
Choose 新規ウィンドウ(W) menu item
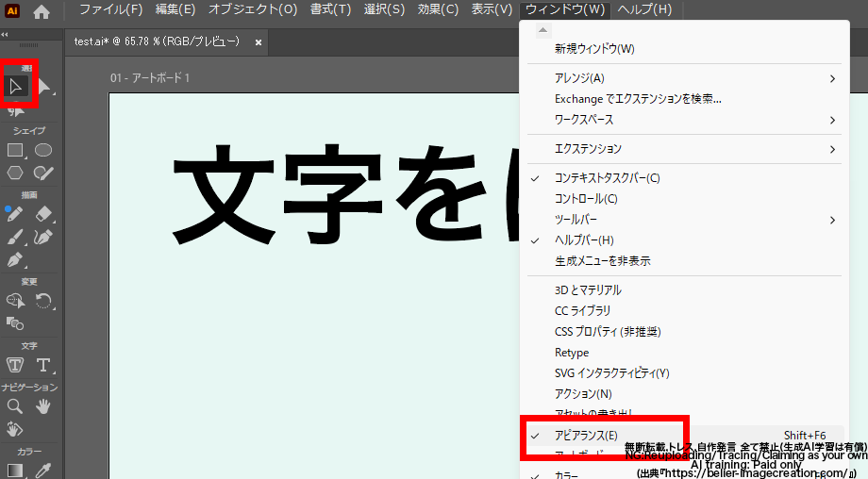(684, 49)
